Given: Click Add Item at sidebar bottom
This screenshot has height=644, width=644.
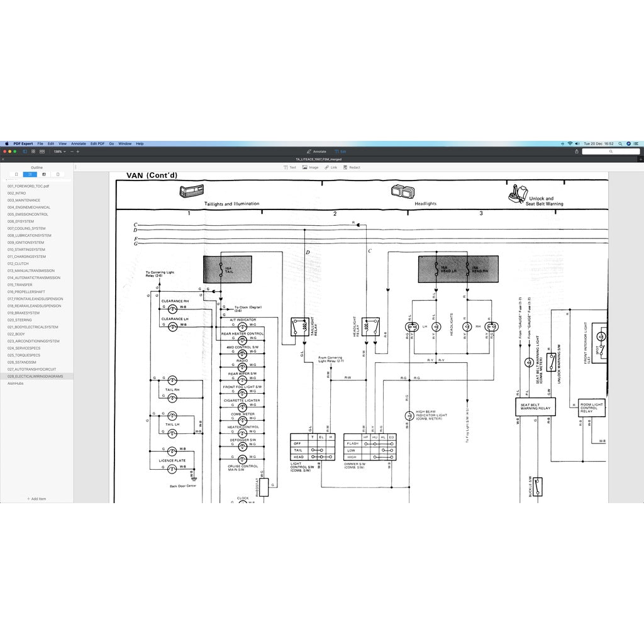Looking at the screenshot, I should click(x=36, y=499).
